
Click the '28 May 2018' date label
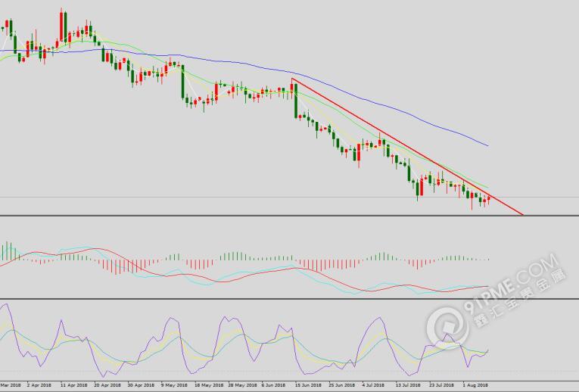[x=242, y=385]
